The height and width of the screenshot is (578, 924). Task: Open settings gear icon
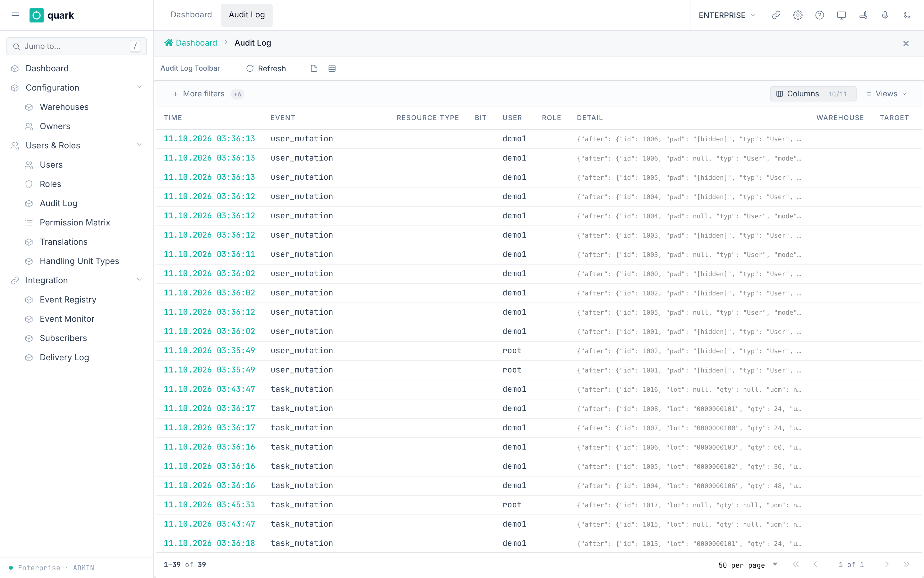coord(798,15)
